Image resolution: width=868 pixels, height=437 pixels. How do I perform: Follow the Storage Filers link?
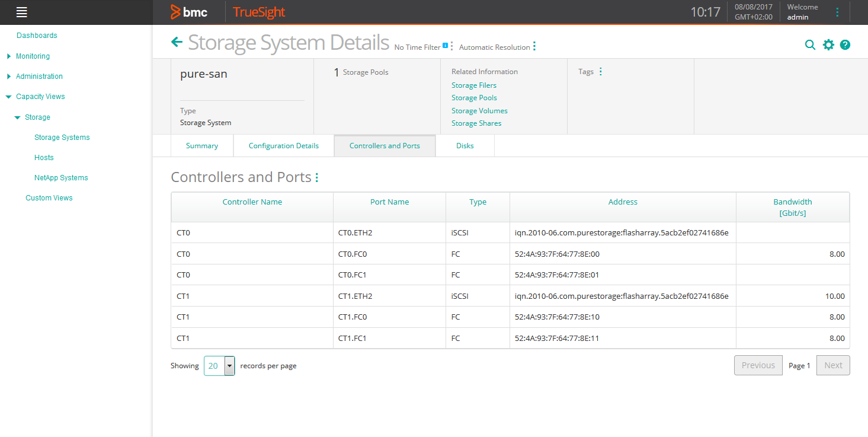(x=474, y=85)
